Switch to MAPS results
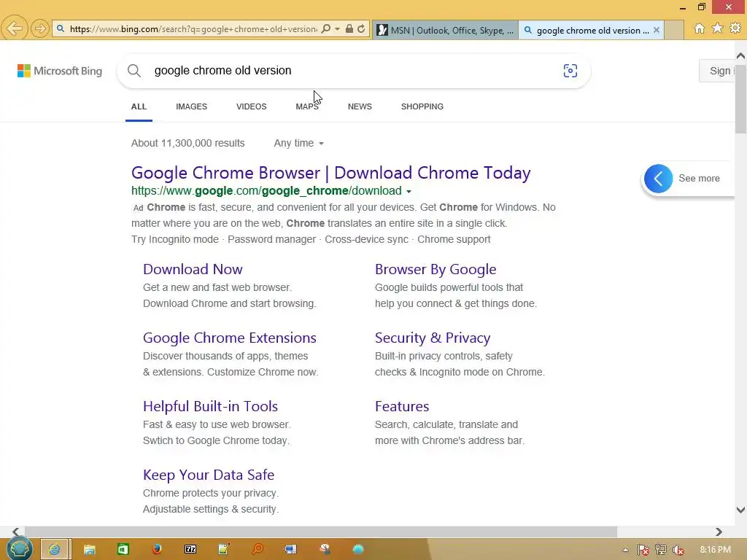Image resolution: width=747 pixels, height=560 pixels. click(307, 106)
